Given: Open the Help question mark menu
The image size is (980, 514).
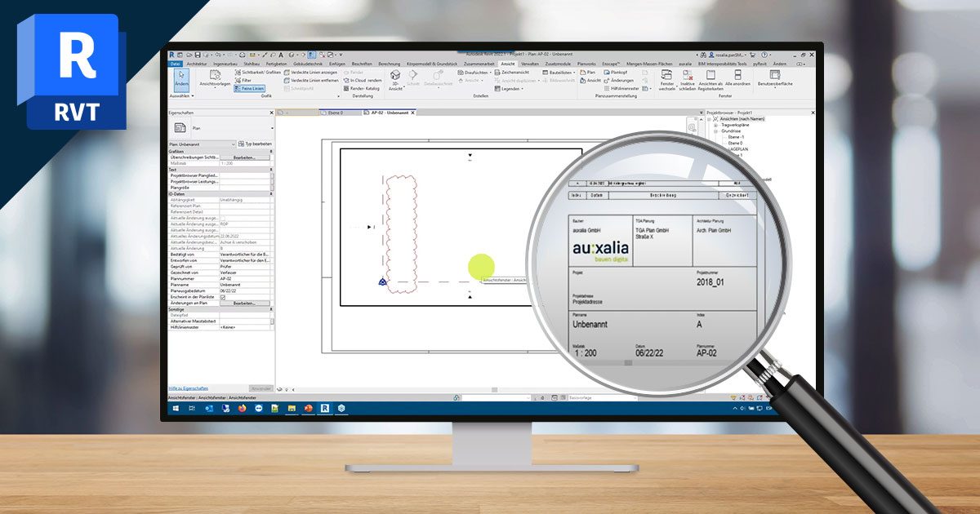Looking at the screenshot, I should pyautogui.click(x=764, y=55).
